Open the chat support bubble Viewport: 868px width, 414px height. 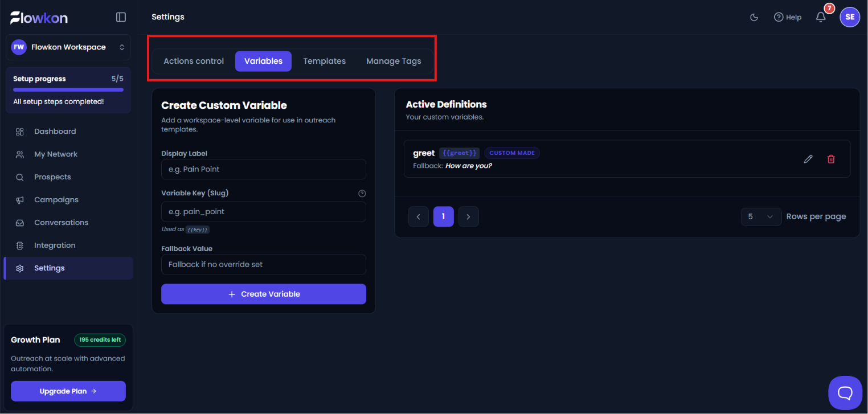845,393
